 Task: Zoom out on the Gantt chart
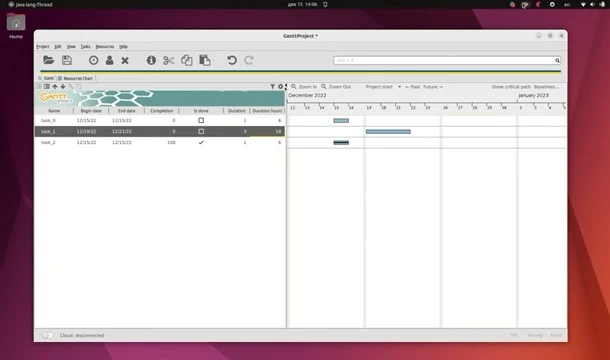coord(336,86)
